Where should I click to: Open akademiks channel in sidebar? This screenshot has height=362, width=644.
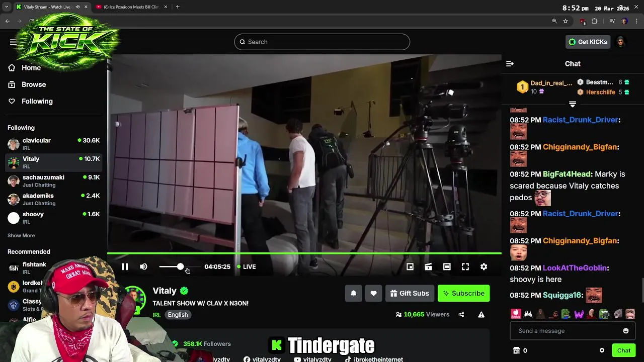coord(53,199)
